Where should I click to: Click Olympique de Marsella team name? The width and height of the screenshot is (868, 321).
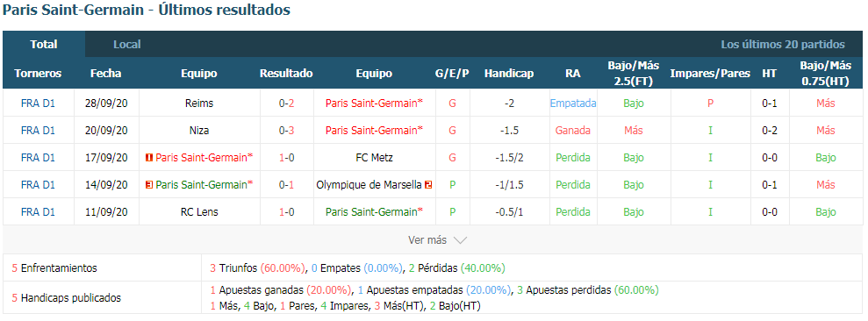tap(369, 185)
